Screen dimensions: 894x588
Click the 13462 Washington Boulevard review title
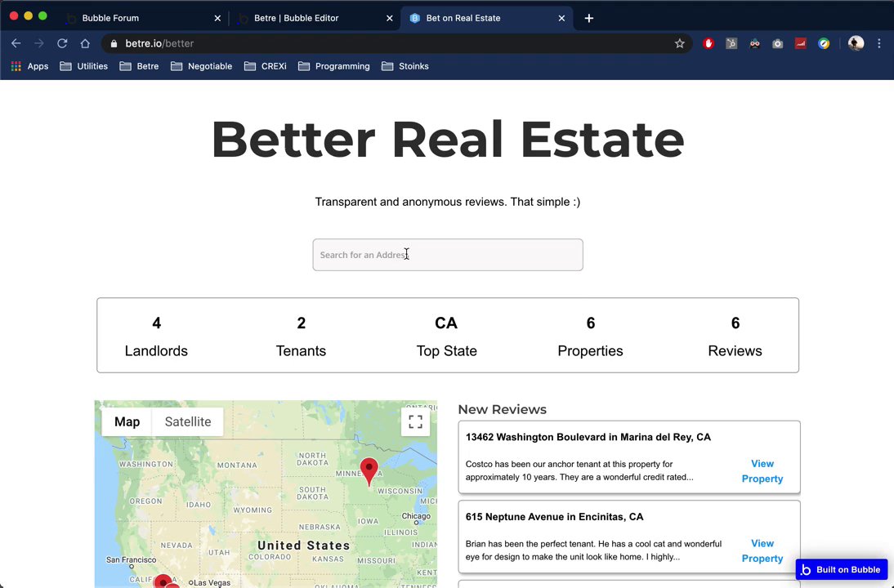[588, 437]
